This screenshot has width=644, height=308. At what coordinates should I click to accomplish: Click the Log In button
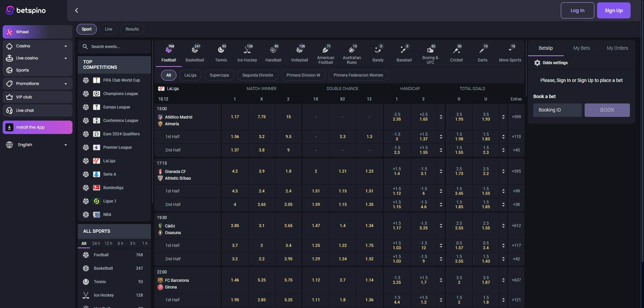577,10
